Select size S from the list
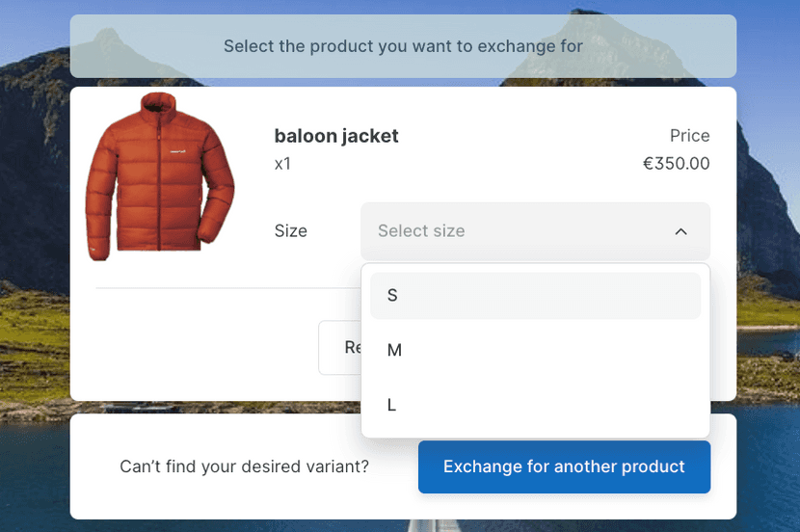Viewport: 800px width, 532px height. click(x=535, y=296)
